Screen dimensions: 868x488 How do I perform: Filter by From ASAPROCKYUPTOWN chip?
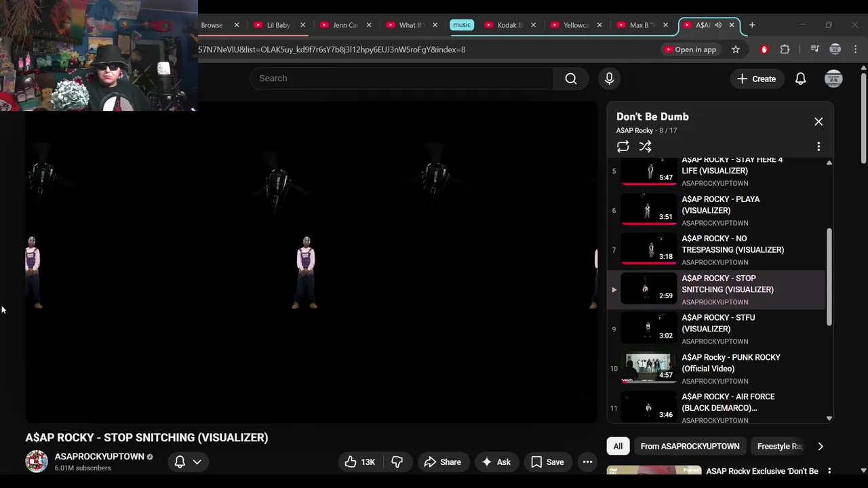click(x=690, y=446)
